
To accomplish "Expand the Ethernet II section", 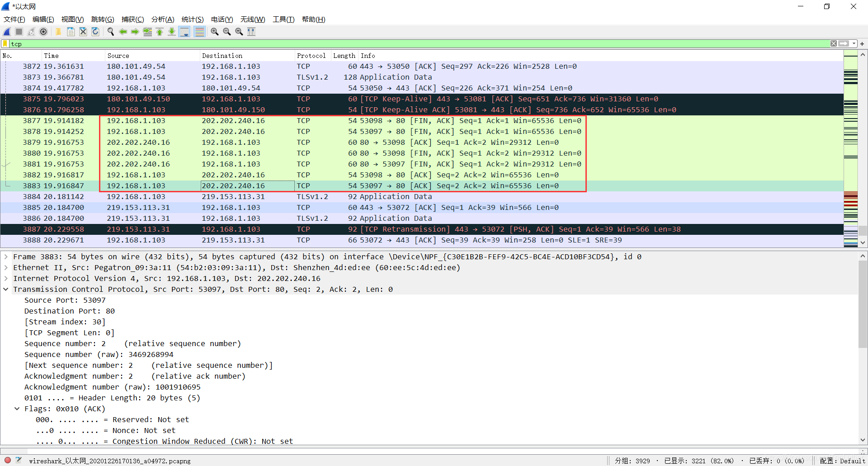I will [x=6, y=267].
